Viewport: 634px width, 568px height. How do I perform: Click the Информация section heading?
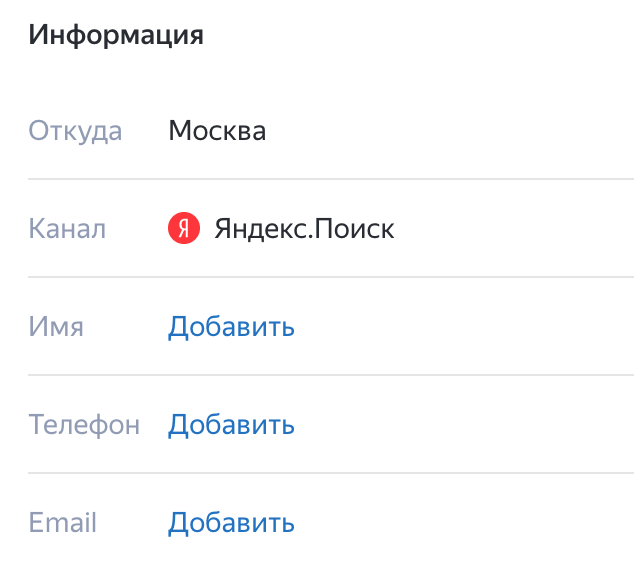[116, 35]
